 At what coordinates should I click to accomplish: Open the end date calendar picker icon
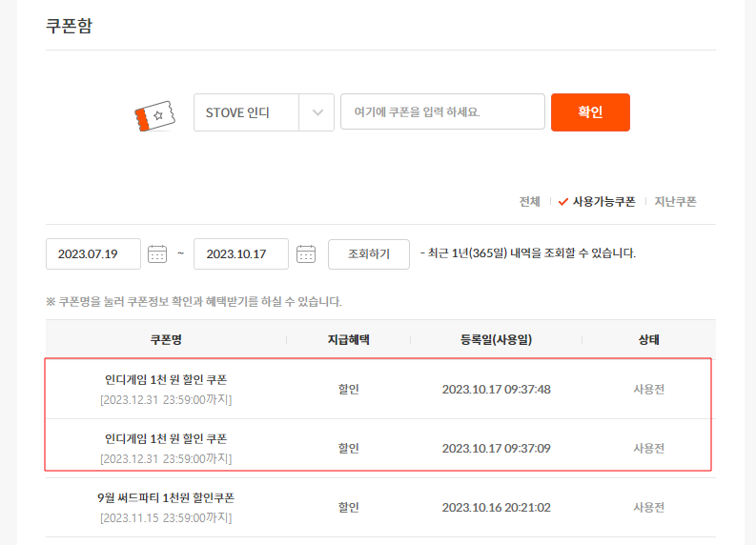306,253
